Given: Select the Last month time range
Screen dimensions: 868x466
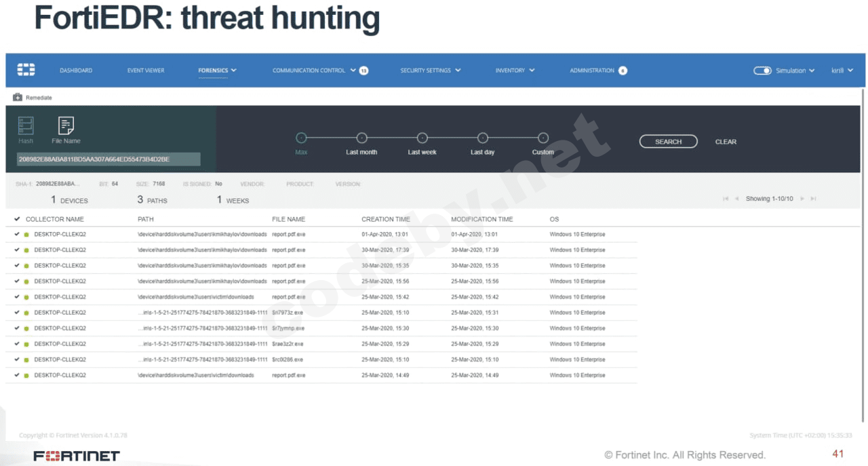Looking at the screenshot, I should click(x=361, y=138).
